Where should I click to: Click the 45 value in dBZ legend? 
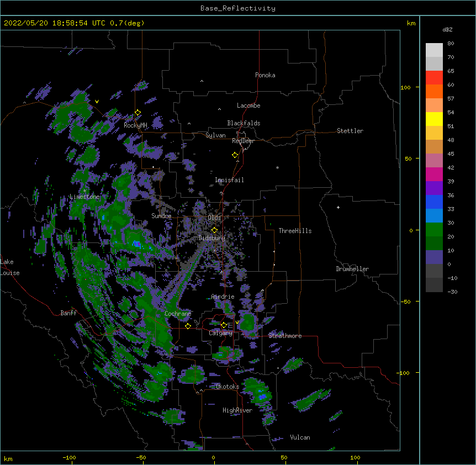451,154
